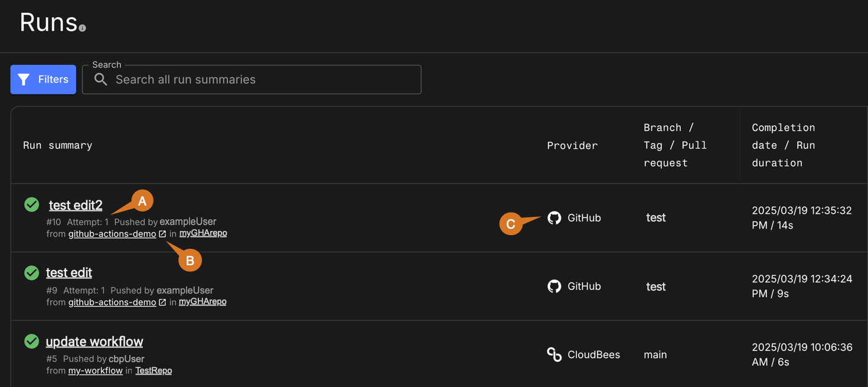Open github-actions-demo workflow link in run #10
Viewport: 868px width, 387px height.
tap(112, 234)
